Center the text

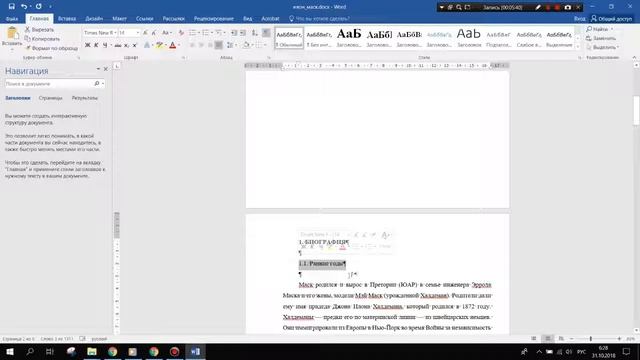click(x=201, y=45)
